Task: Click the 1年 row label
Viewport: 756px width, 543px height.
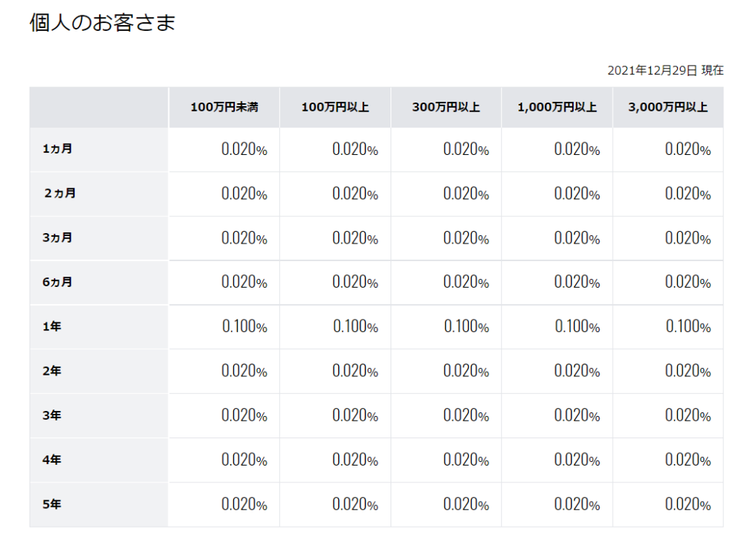Action: pyautogui.click(x=52, y=327)
